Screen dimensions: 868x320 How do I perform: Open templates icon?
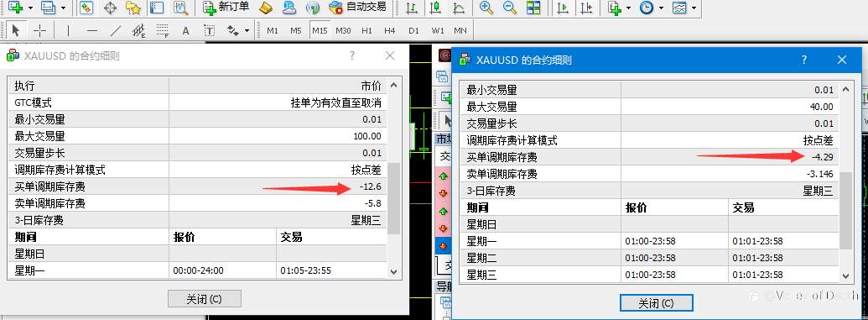point(679,8)
